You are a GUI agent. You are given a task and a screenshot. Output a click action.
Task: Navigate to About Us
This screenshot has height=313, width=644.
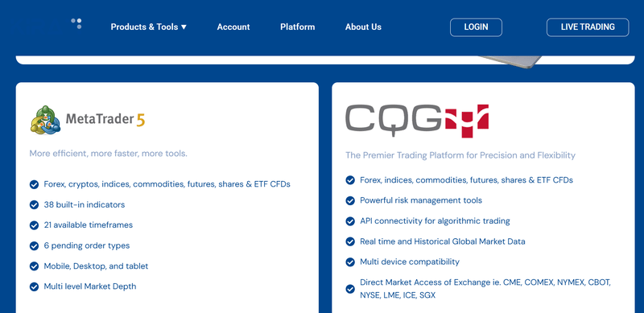click(x=363, y=27)
